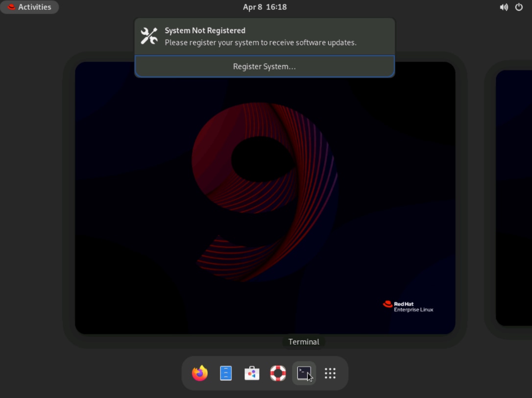
Task: Click the wrench and screwdriver notification icon
Action: (x=149, y=36)
